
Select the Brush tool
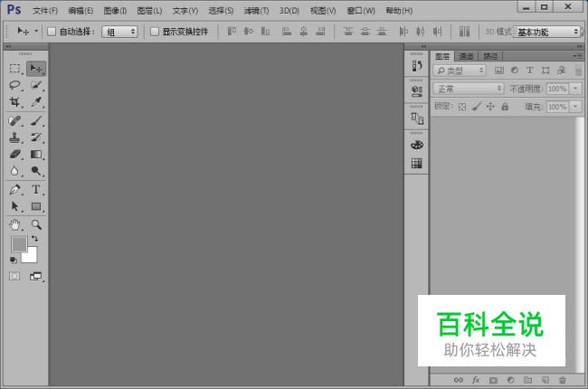point(36,121)
